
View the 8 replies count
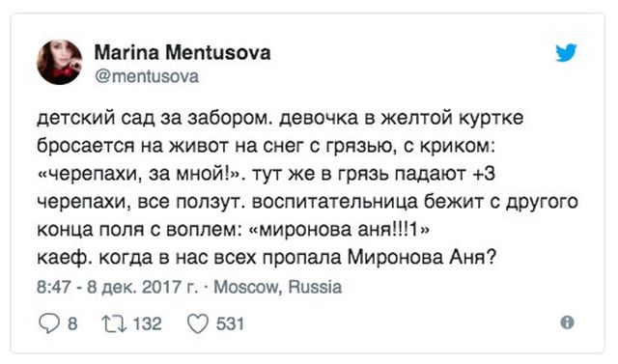[x=72, y=323]
